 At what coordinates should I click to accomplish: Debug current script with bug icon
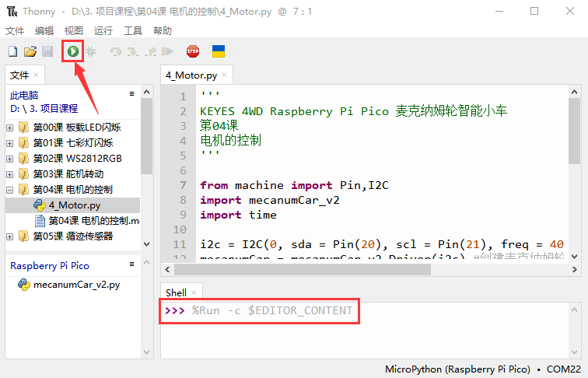(x=90, y=51)
